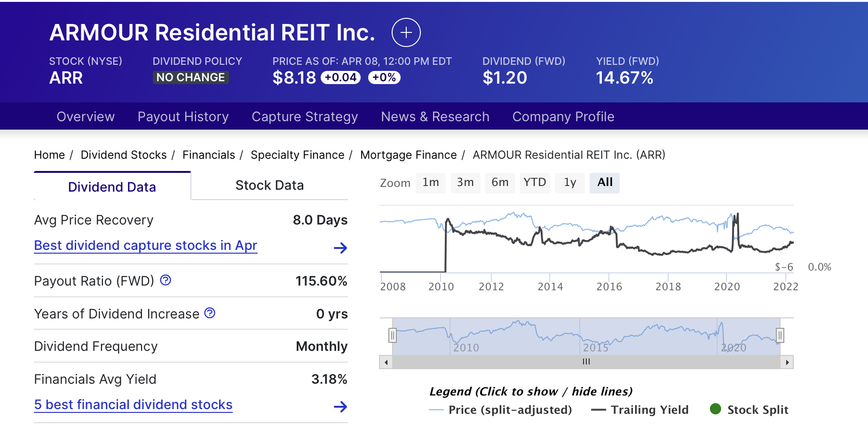
Task: Toggle Trailing Yield line in legend
Action: [639, 410]
